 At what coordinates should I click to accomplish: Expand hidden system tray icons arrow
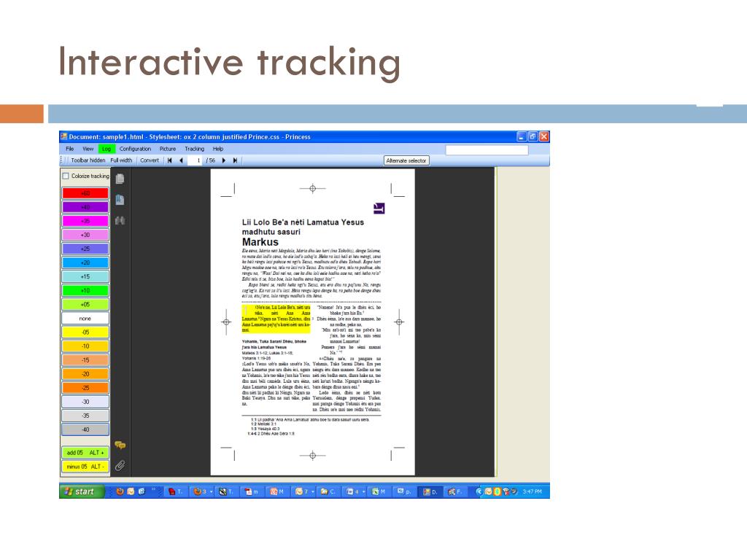point(479,491)
